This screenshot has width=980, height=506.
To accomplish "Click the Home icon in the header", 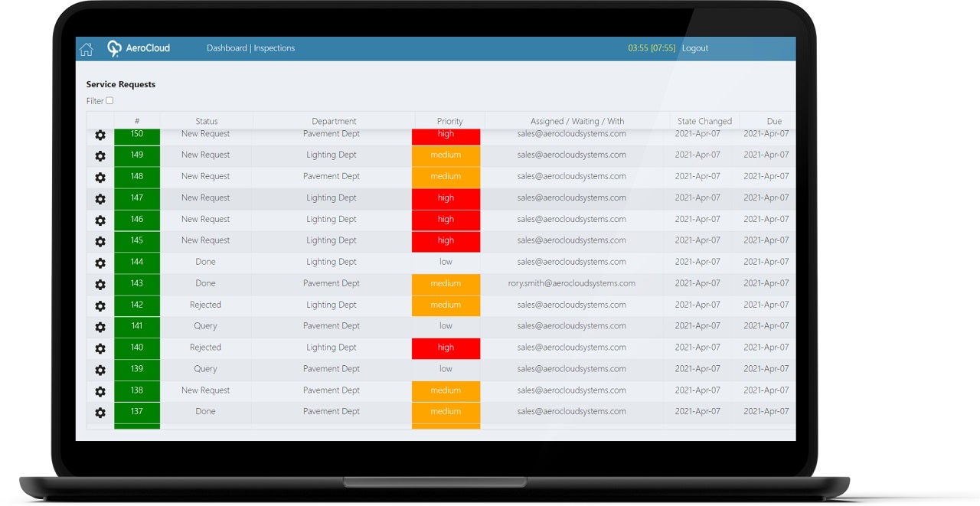I will (87, 49).
